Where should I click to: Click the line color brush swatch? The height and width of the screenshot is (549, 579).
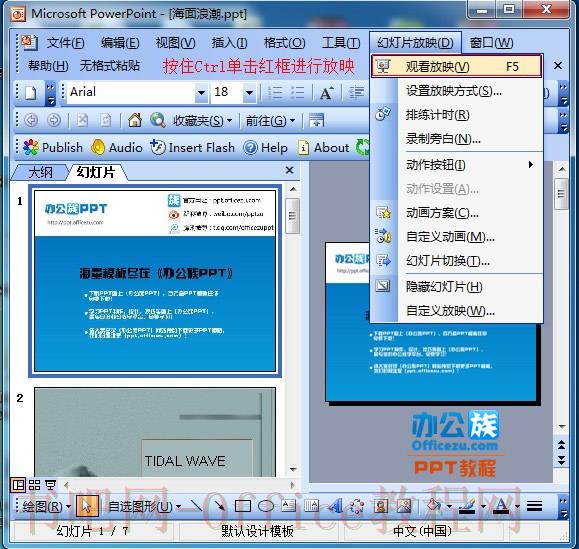point(468,506)
